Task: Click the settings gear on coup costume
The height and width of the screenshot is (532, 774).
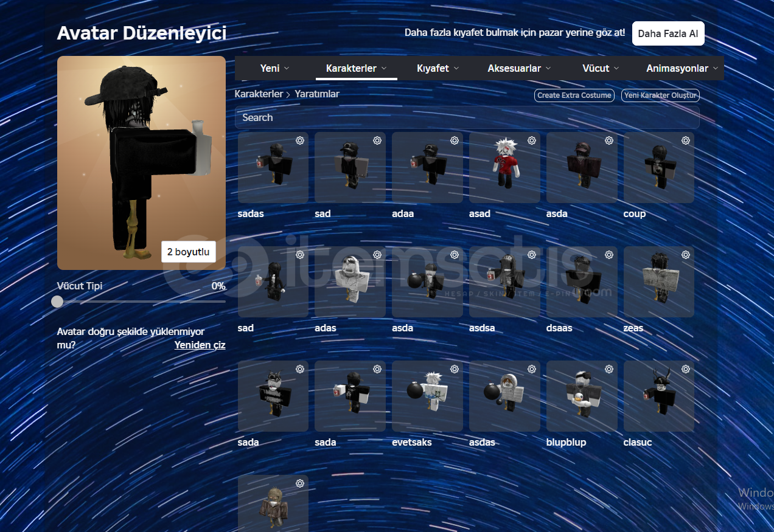Action: (x=686, y=140)
